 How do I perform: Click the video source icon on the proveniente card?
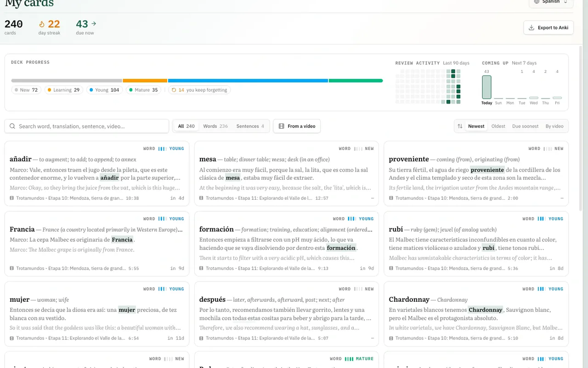391,198
